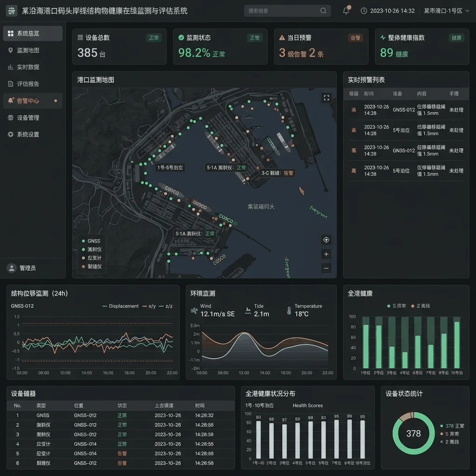Click the 98.2% 正常 monitoring value
The image size is (476, 476).
coord(202,53)
